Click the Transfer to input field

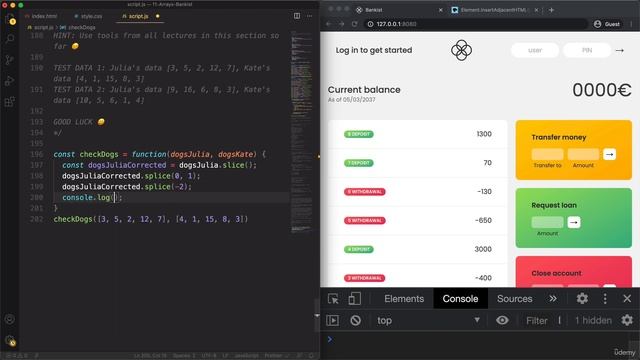[547, 154]
